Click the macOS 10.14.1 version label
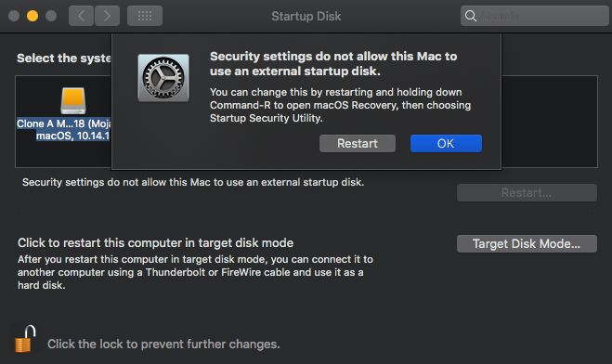 pos(73,136)
